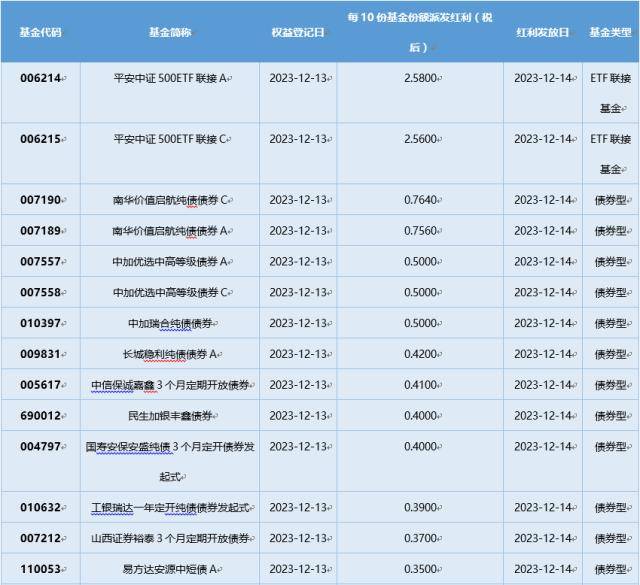Viewport: 640px width, 585px height.
Task: Click dividend 0.4000 in 690012 row
Action: pyautogui.click(x=420, y=416)
